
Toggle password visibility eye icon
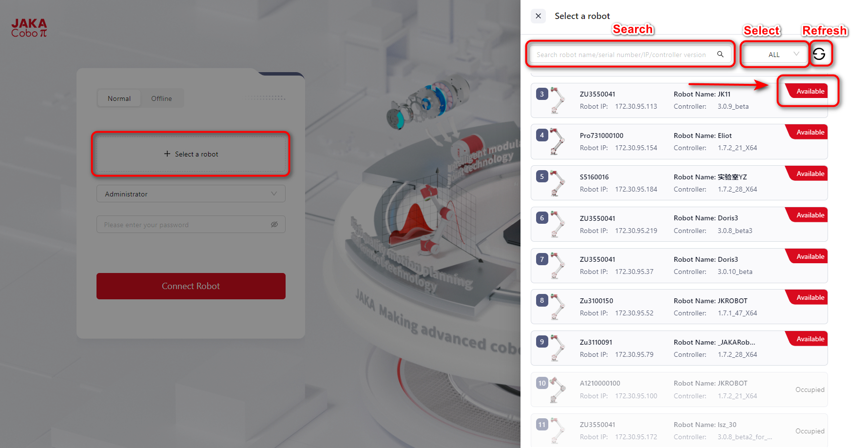click(x=274, y=224)
